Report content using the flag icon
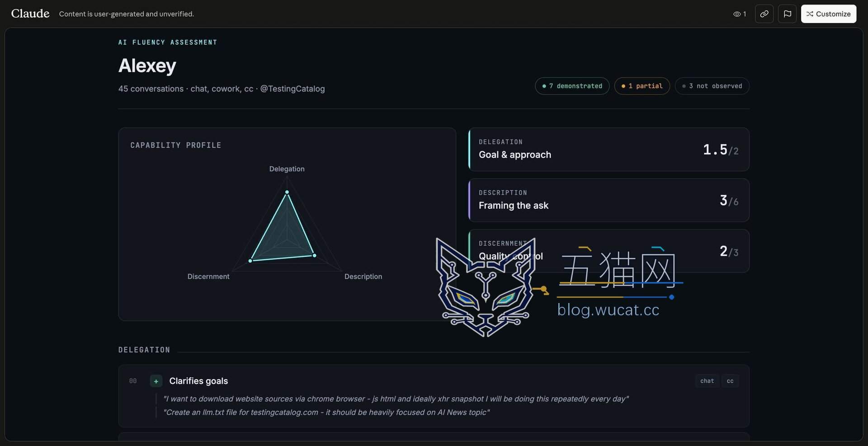This screenshot has height=446, width=868. 787,14
